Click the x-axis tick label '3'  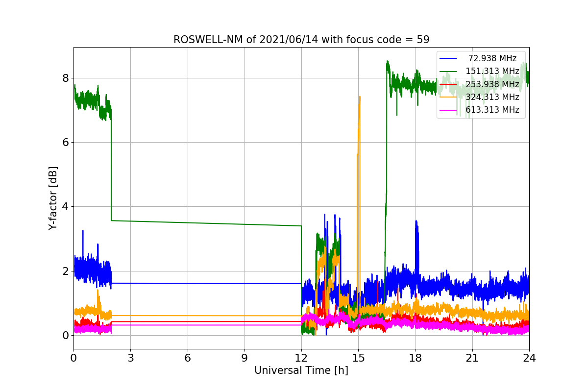(x=130, y=358)
